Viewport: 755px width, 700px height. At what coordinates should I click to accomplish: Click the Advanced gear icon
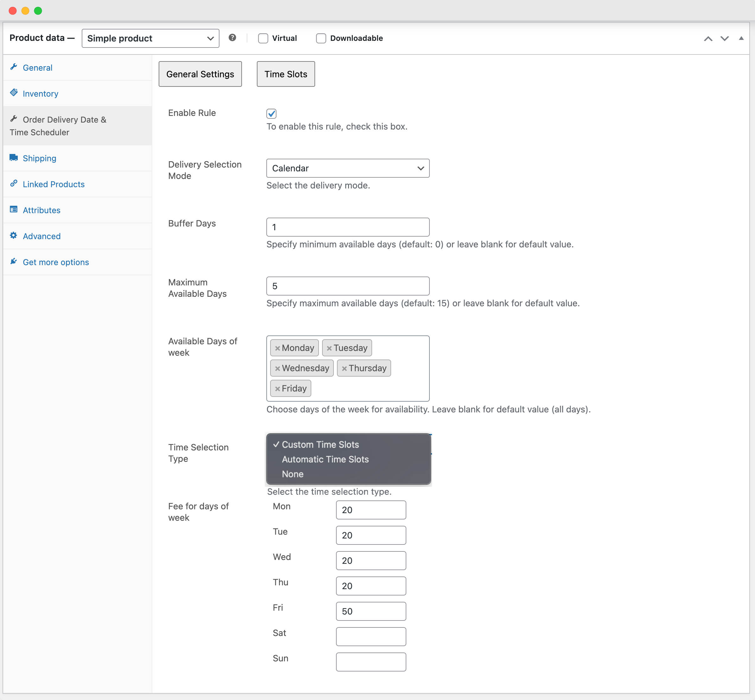14,235
